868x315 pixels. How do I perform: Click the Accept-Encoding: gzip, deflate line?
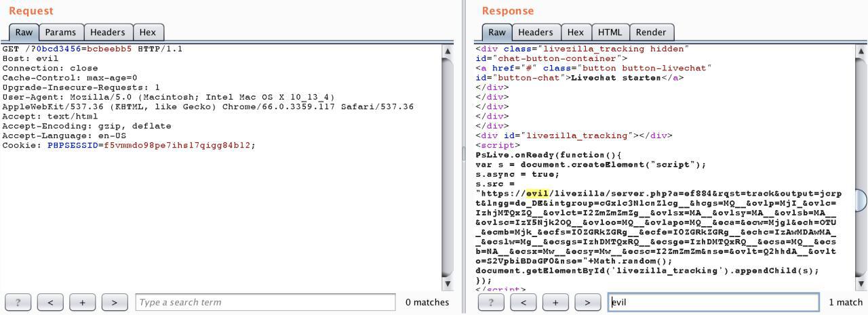[87, 126]
